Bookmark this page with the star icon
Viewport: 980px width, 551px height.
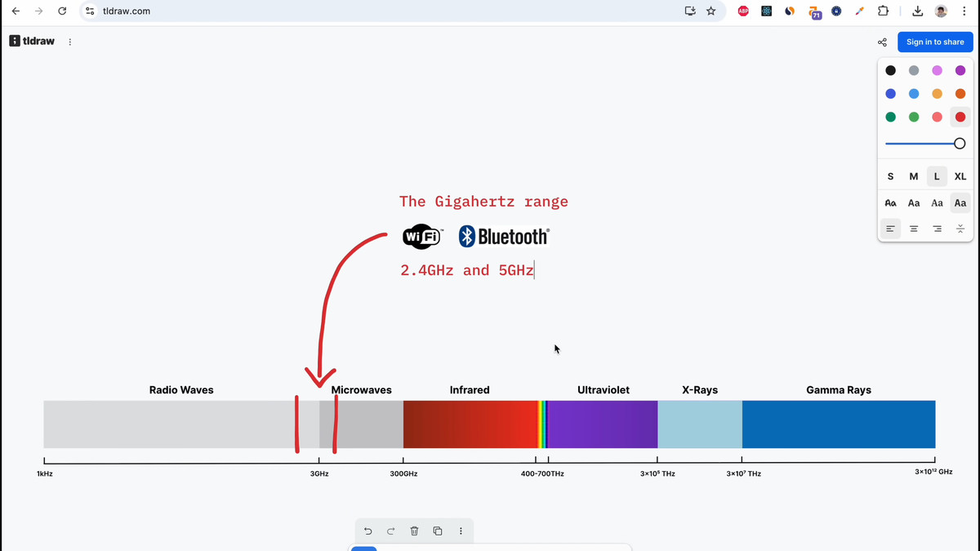(x=711, y=11)
